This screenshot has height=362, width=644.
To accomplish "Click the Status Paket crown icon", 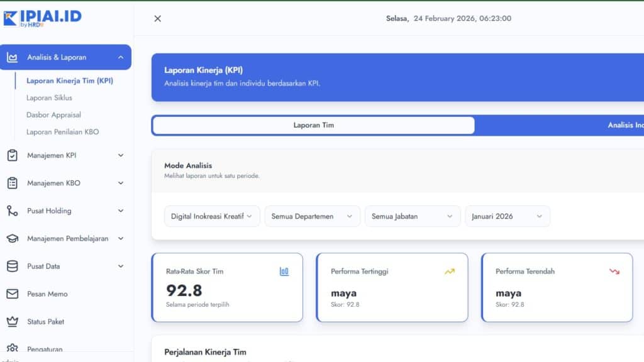I will pyautogui.click(x=11, y=321).
